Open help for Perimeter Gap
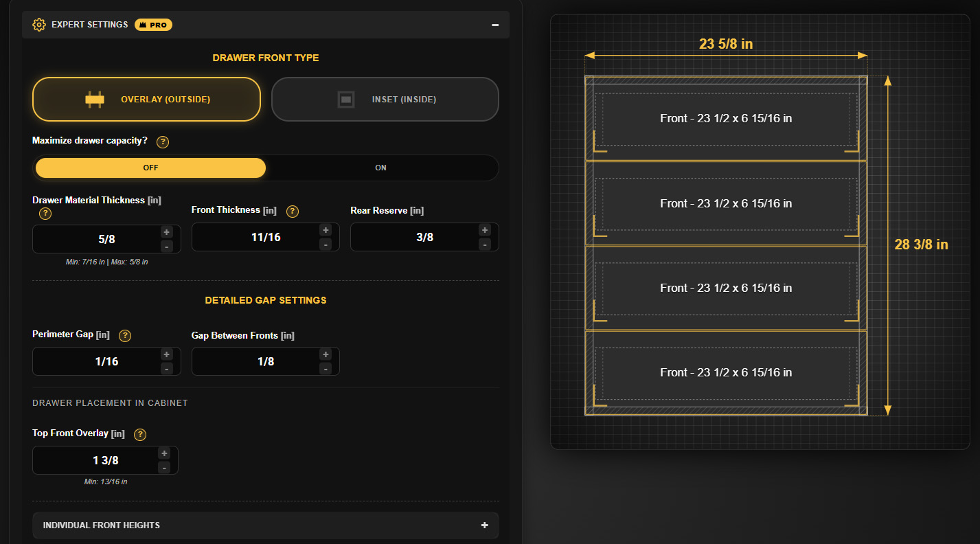The height and width of the screenshot is (544, 980). pos(125,335)
